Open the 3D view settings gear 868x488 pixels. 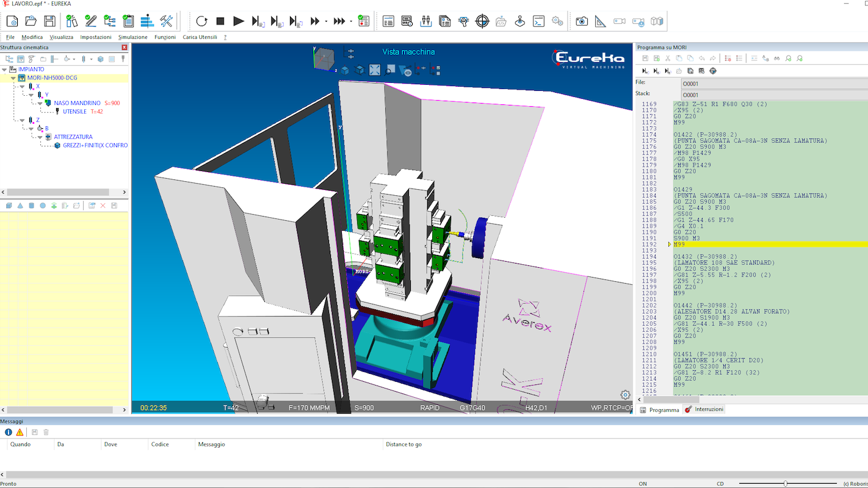pos(625,395)
